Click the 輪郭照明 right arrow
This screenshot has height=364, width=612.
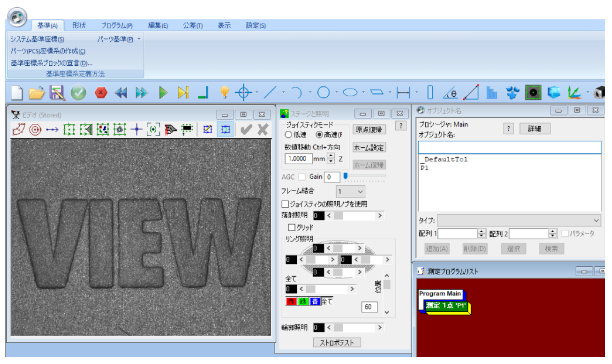[x=379, y=327]
